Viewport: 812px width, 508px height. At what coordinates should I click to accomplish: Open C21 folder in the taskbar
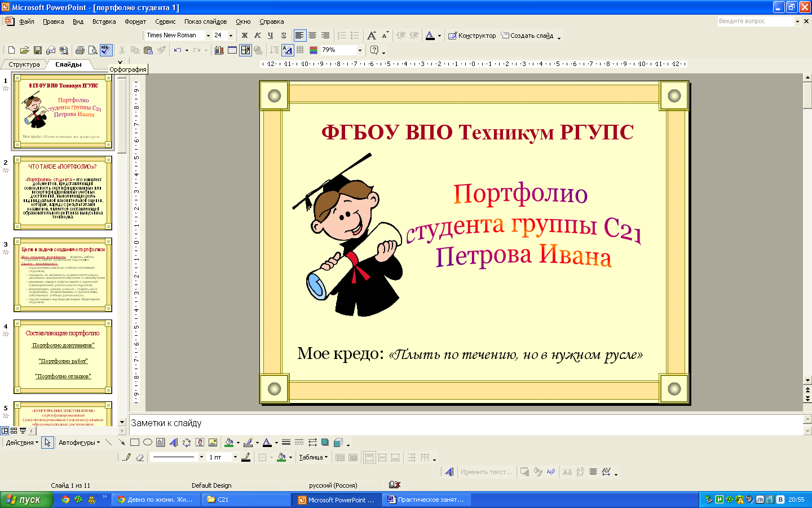click(247, 500)
